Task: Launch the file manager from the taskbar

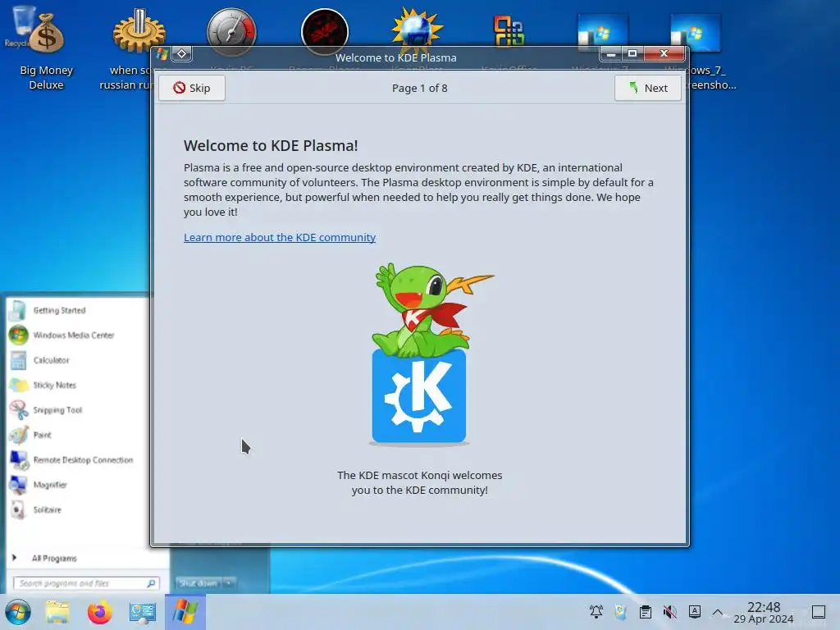Action: pos(57,612)
